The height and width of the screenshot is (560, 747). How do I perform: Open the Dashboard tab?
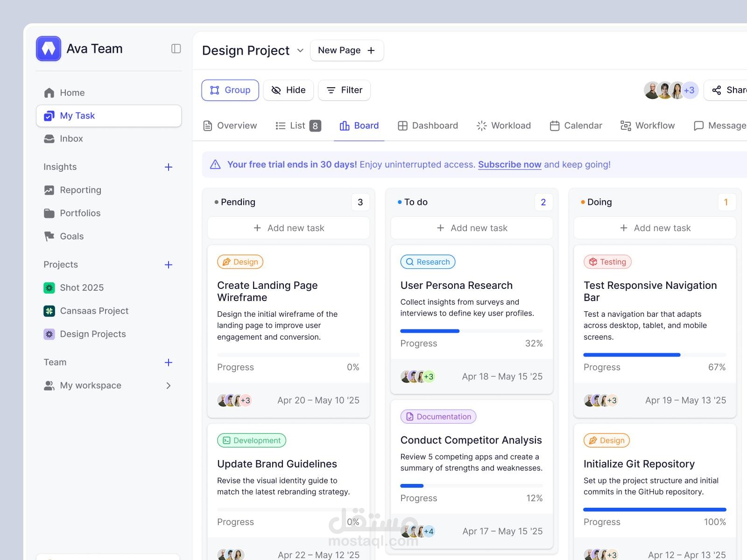pyautogui.click(x=428, y=126)
